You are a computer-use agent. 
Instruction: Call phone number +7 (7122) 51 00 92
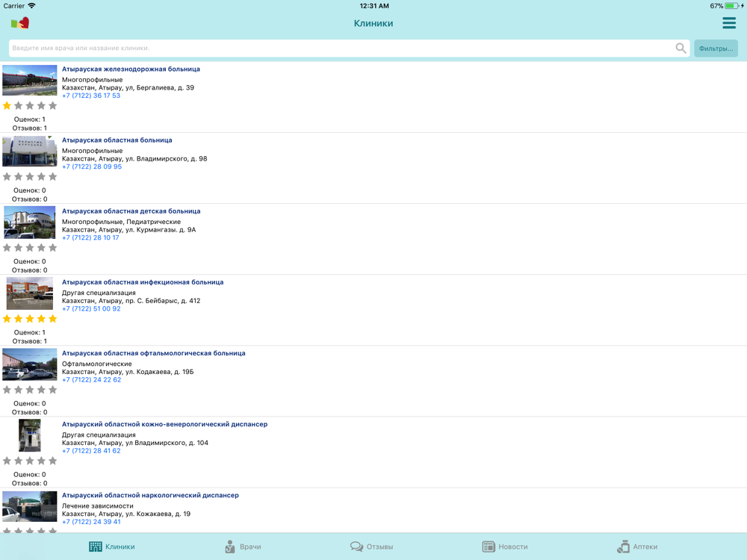91,308
